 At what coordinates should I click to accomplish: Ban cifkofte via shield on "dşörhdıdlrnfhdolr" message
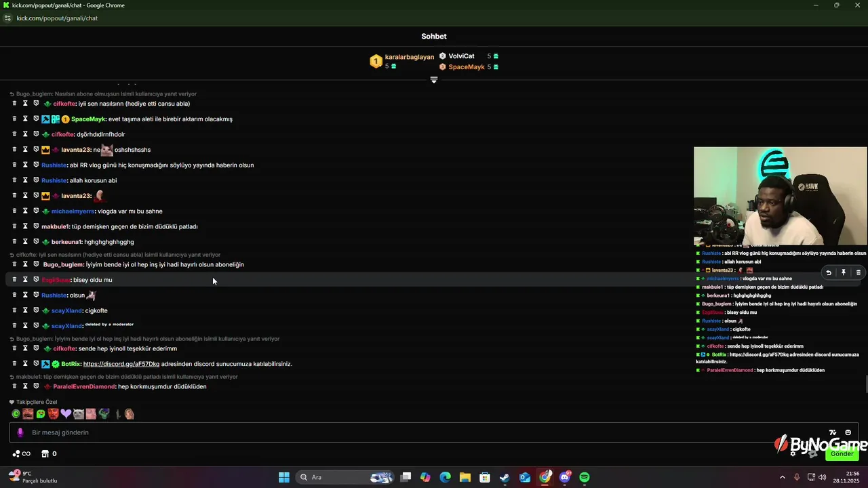coord(36,134)
